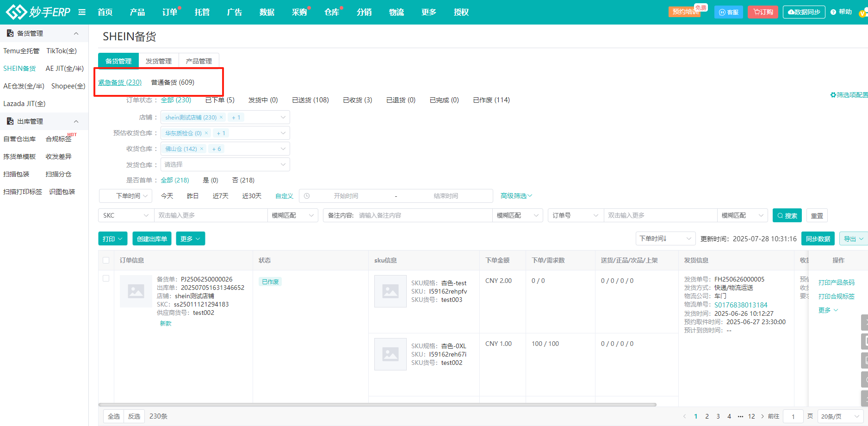The height and width of the screenshot is (426, 868).
Task: Open the 打印 dropdown button
Action: (x=113, y=238)
